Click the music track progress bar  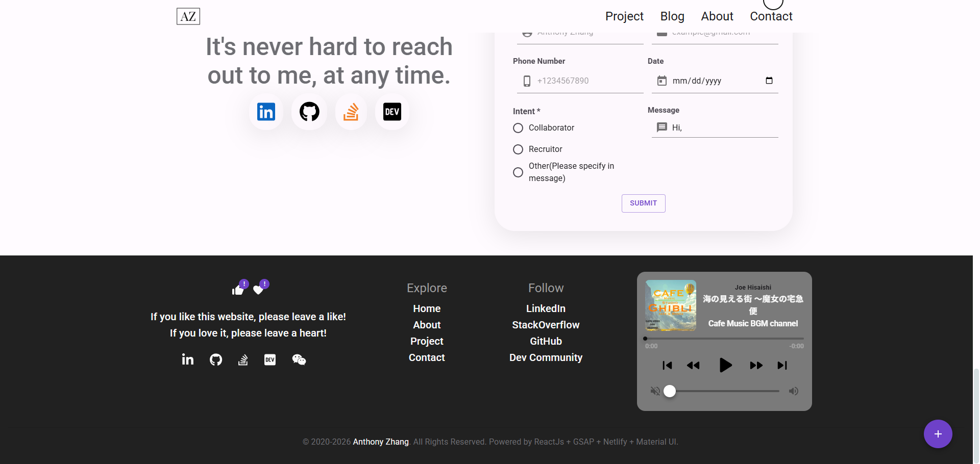[x=724, y=339]
